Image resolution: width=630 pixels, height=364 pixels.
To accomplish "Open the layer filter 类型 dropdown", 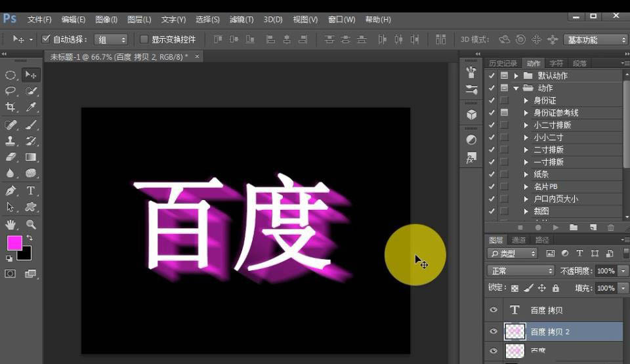I will 513,254.
